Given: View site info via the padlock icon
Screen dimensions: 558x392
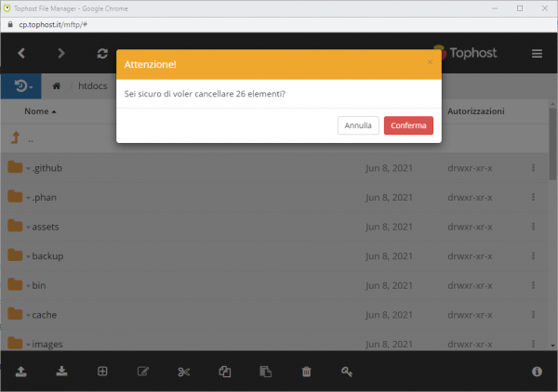Looking at the screenshot, I should pyautogui.click(x=10, y=24).
